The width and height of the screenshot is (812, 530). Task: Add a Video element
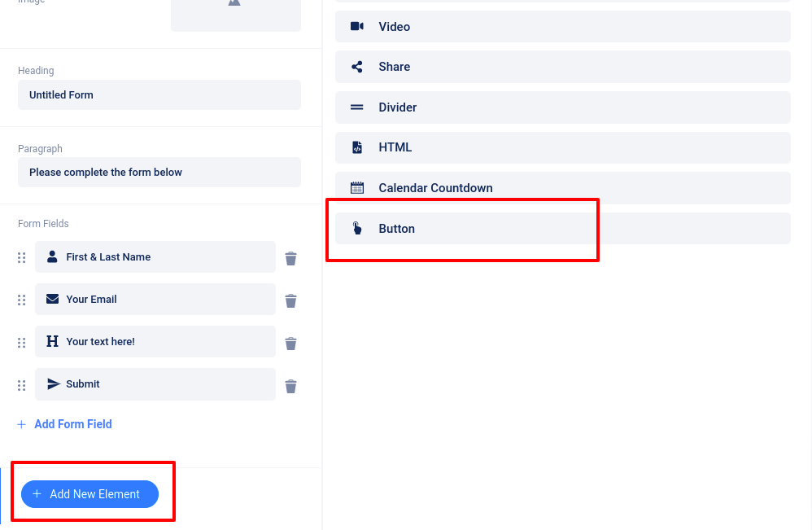click(x=562, y=27)
